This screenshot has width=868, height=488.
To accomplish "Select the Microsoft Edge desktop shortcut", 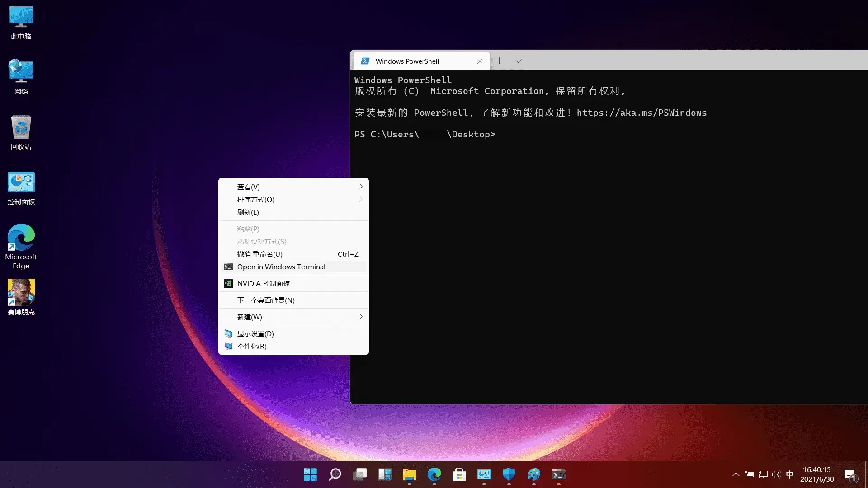I will [21, 247].
